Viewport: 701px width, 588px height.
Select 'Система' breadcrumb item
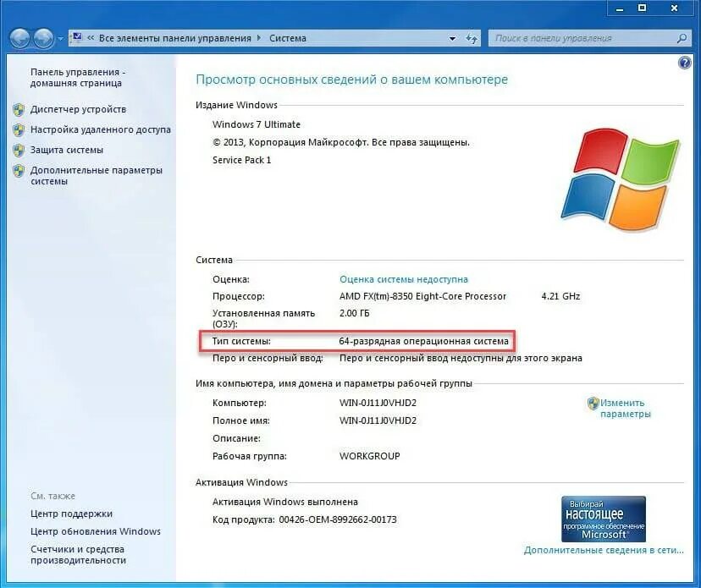288,38
